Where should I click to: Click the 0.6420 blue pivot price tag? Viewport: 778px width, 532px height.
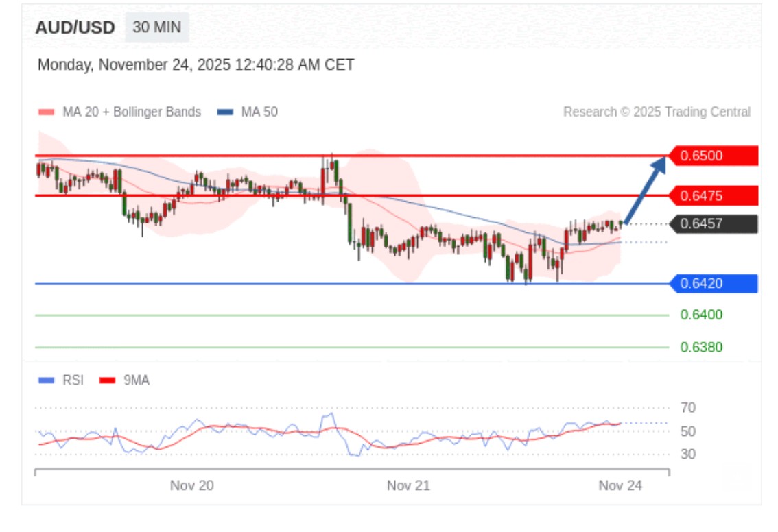pyautogui.click(x=714, y=283)
